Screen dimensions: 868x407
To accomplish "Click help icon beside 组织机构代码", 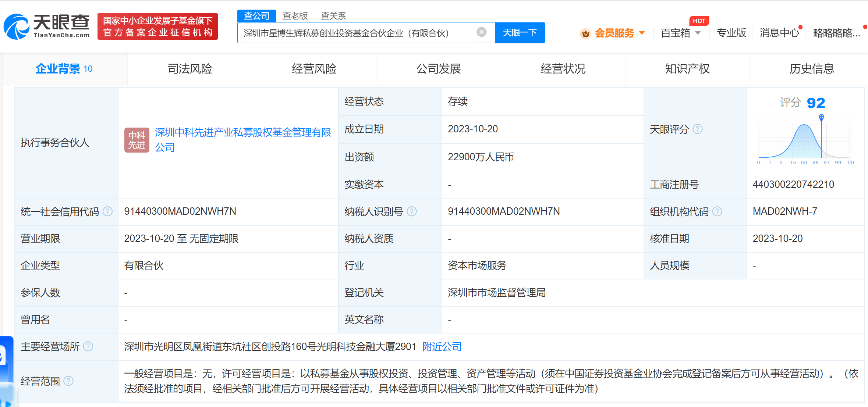I will (717, 211).
